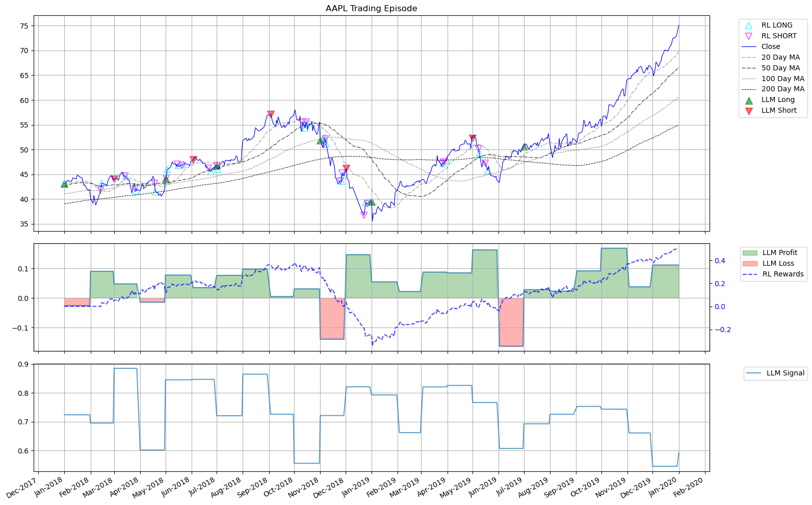Select red LLM Short marker at Dec-2018 near 46
Viewport: 812px width, 505px height.
tap(346, 168)
